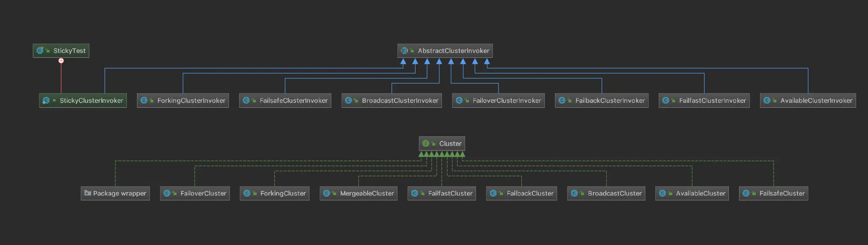Select the ForkingClusterInvoker node label
This screenshot has width=868, height=245.
click(191, 101)
